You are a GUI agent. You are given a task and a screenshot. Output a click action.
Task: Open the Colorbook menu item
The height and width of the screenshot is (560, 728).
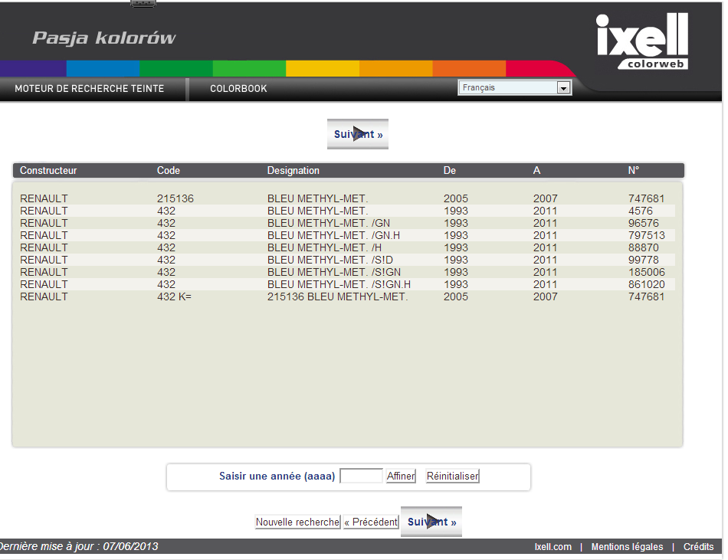[238, 89]
